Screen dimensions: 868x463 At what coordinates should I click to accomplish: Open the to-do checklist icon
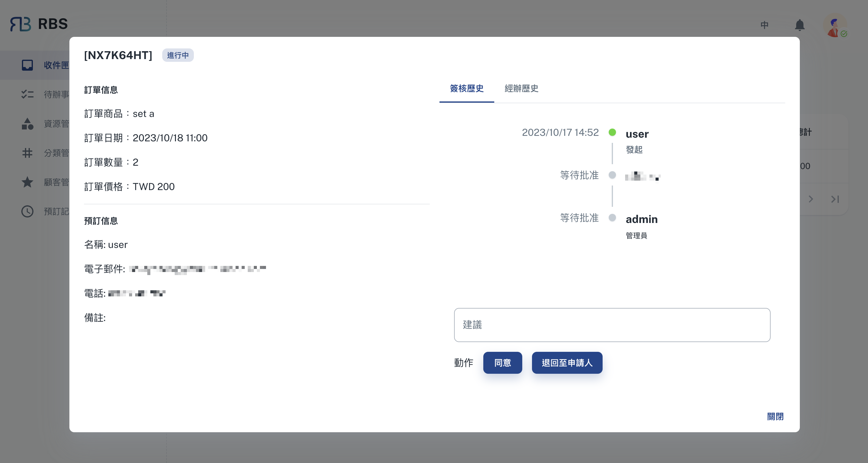point(27,94)
